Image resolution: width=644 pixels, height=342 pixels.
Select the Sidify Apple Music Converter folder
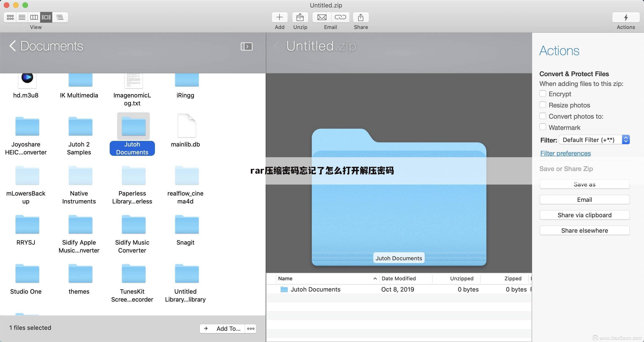point(79,234)
